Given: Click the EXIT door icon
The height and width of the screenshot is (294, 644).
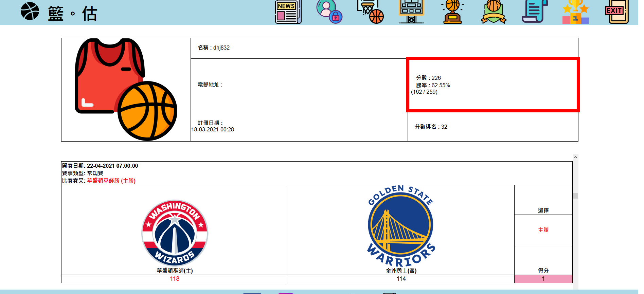Looking at the screenshot, I should pyautogui.click(x=616, y=12).
